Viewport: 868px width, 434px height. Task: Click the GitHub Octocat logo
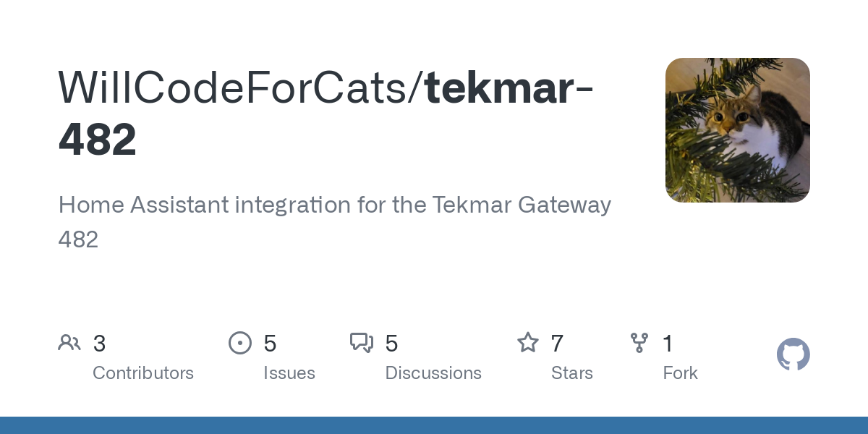(x=793, y=354)
